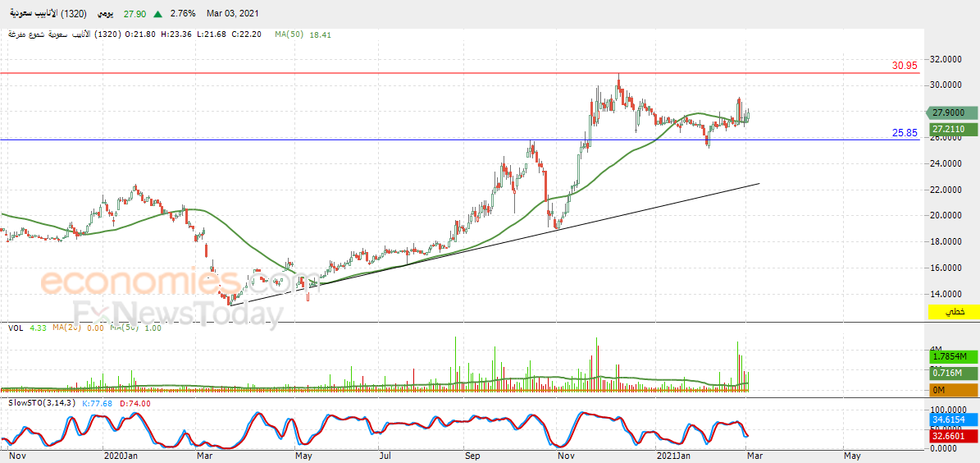Click the 0.716M volume average tag
The image size is (980, 463).
pyautogui.click(x=952, y=374)
